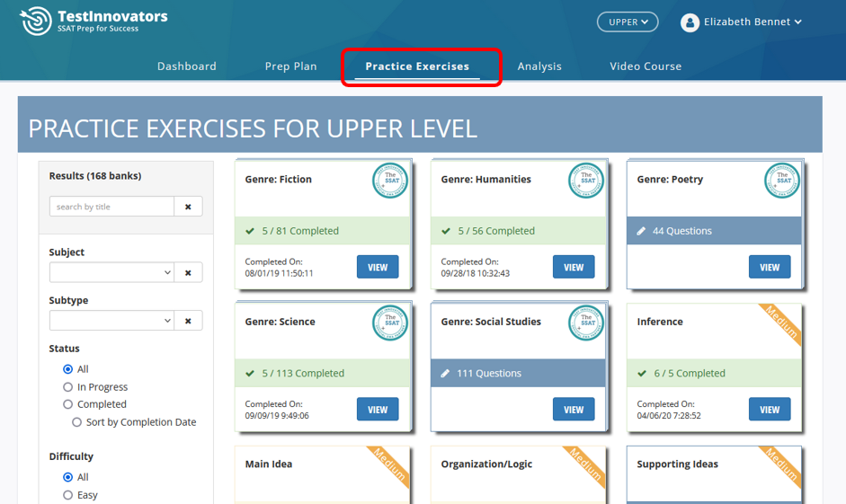Image resolution: width=846 pixels, height=504 pixels.
Task: Switch to the Practice Exercises tab
Action: pos(417,66)
